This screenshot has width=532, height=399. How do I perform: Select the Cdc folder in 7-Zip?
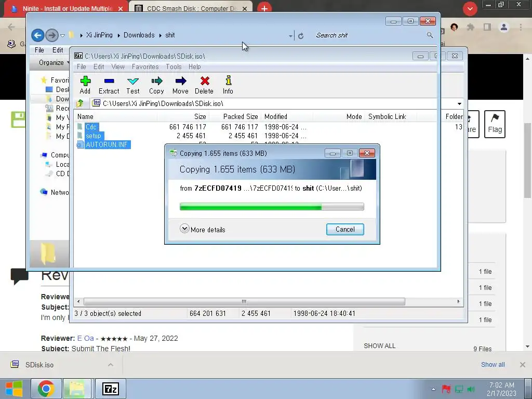(x=91, y=127)
